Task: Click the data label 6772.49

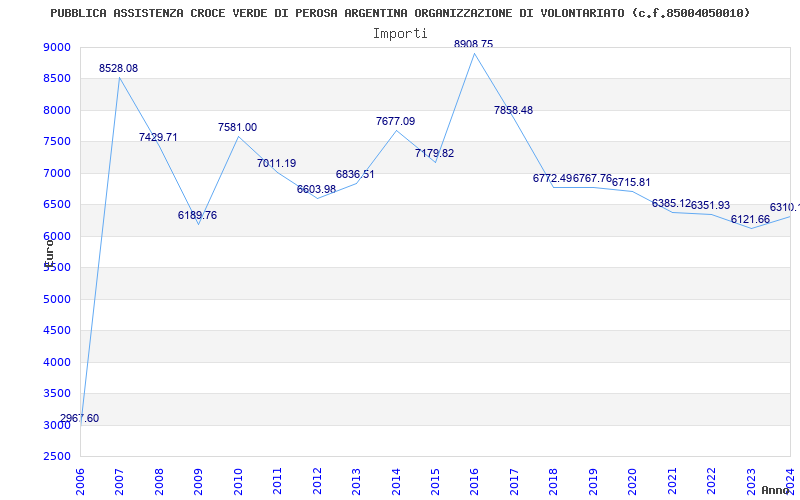Action: pos(553,178)
